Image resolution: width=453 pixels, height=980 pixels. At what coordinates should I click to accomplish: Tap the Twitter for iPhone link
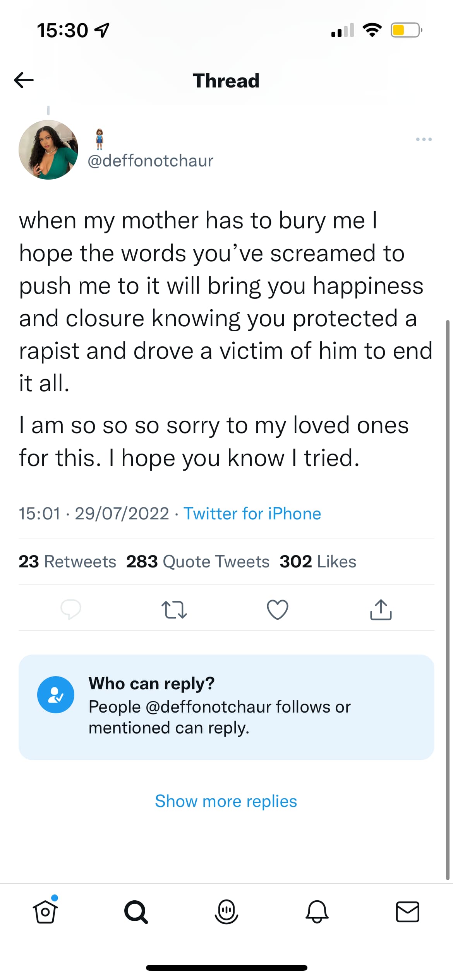[252, 514]
